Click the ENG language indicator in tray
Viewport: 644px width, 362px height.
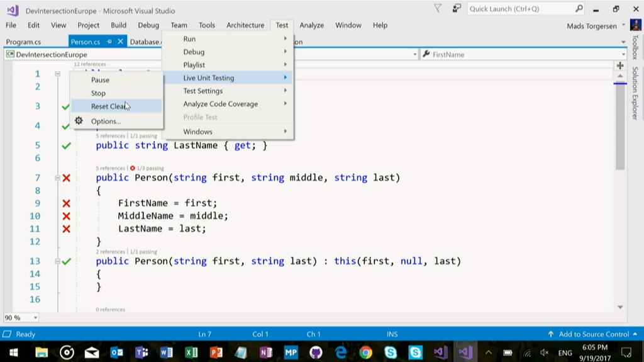tap(565, 353)
